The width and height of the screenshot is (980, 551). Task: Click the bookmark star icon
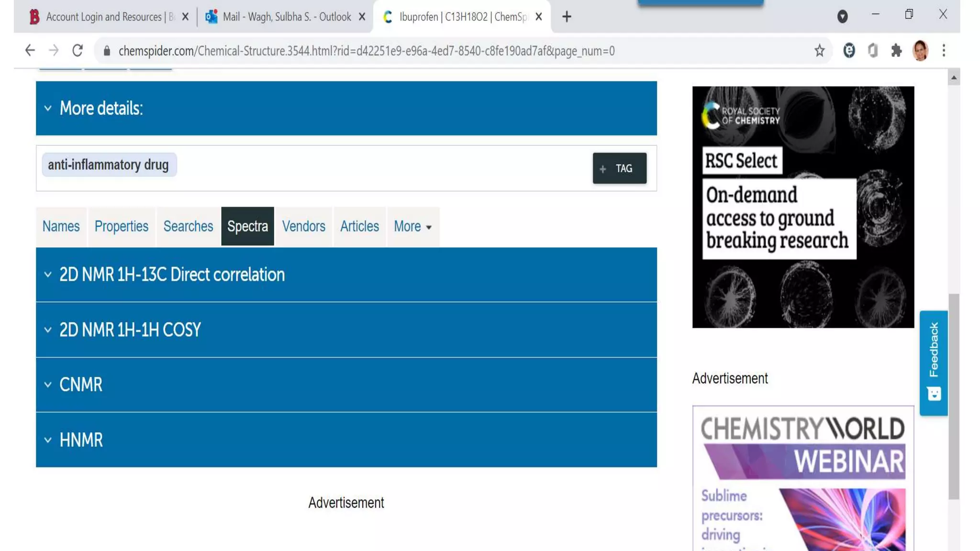[x=819, y=50]
